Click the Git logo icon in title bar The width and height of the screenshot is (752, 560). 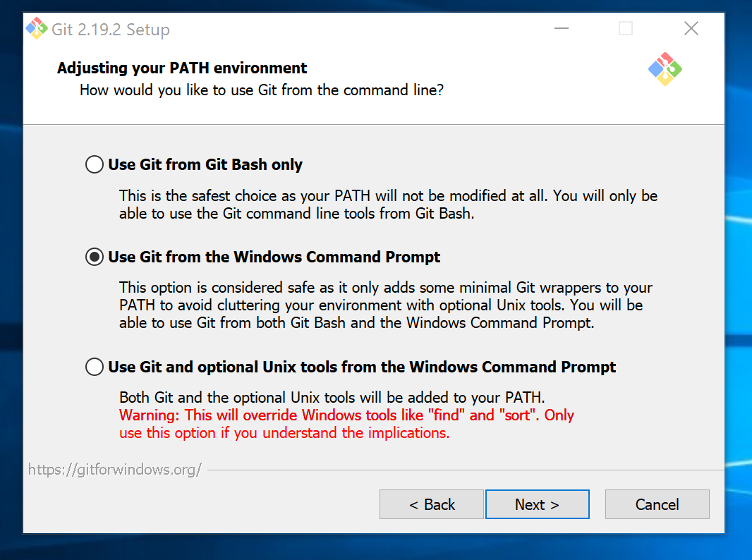(37, 29)
